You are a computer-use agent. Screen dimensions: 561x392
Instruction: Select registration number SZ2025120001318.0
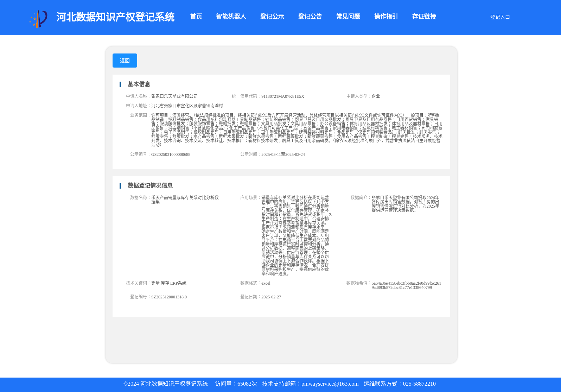[x=169, y=297]
